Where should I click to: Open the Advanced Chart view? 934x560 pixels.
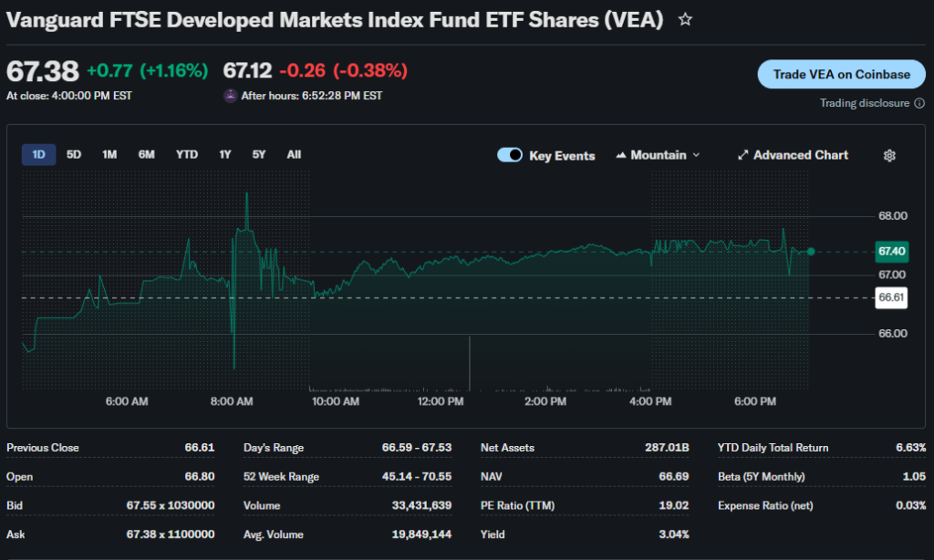[x=793, y=156]
